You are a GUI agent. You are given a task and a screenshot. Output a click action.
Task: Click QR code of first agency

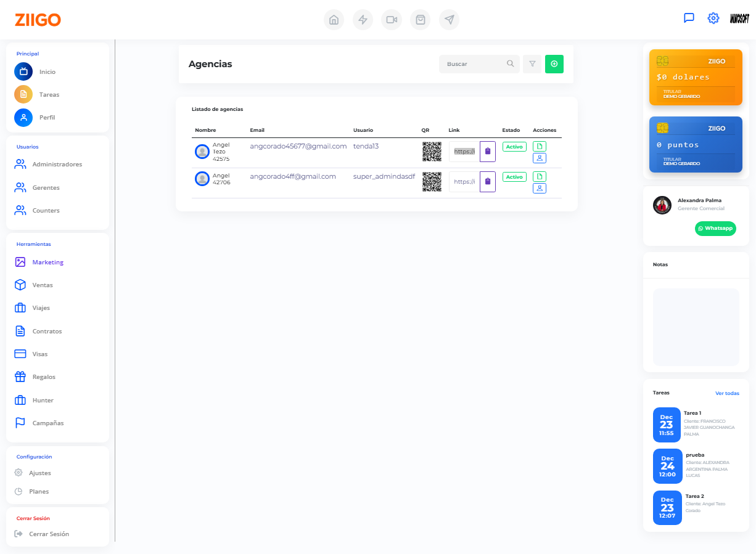click(x=432, y=152)
